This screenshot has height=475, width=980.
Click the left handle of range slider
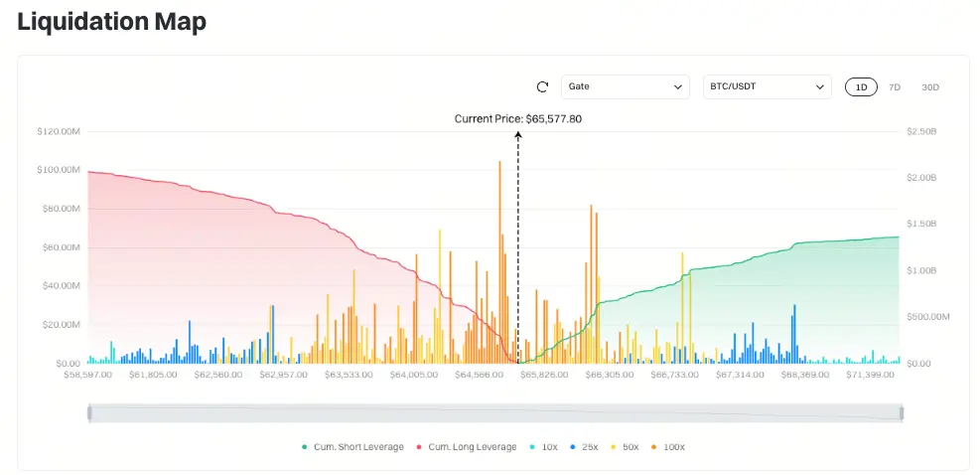90,413
